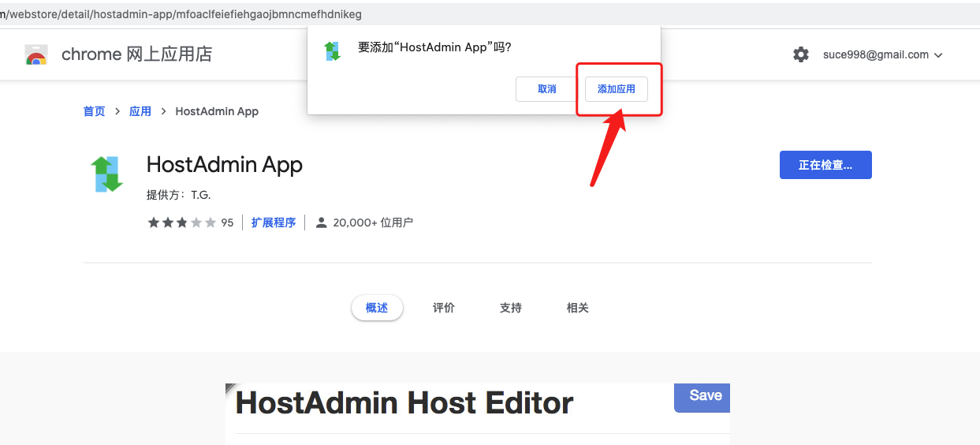
Task: Click the user count person icon
Action: (x=321, y=222)
